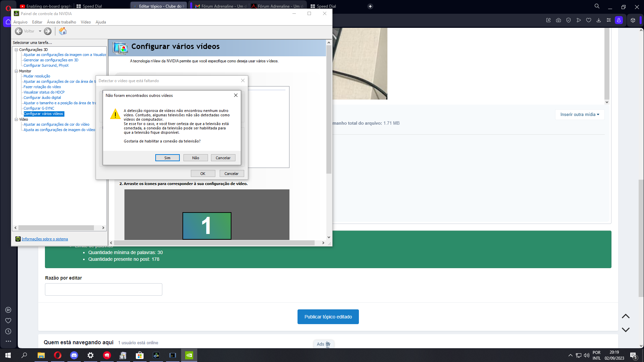This screenshot has width=644, height=362.
Task: Select Configurar vários vídeos item
Action: (44, 114)
